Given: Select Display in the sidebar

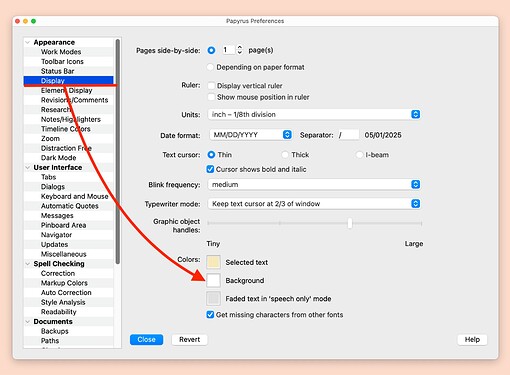Looking at the screenshot, I should pos(68,81).
